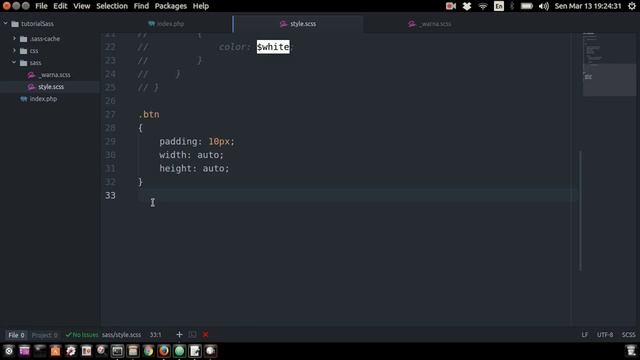Click the plus icon in status bar
The width and height of the screenshot is (640, 360).
(x=179, y=335)
